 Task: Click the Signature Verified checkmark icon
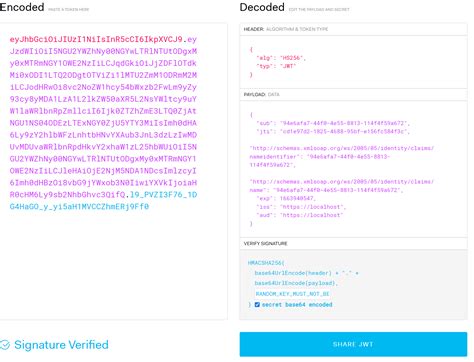(x=5, y=344)
